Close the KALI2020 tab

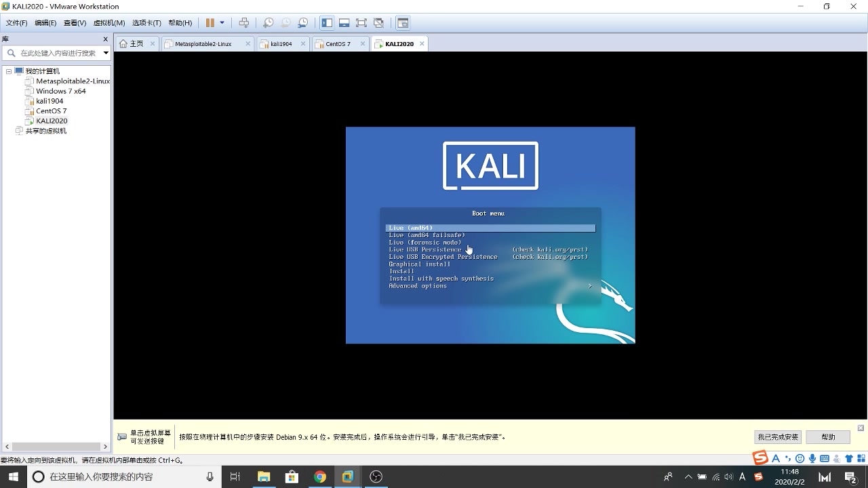pyautogui.click(x=422, y=43)
